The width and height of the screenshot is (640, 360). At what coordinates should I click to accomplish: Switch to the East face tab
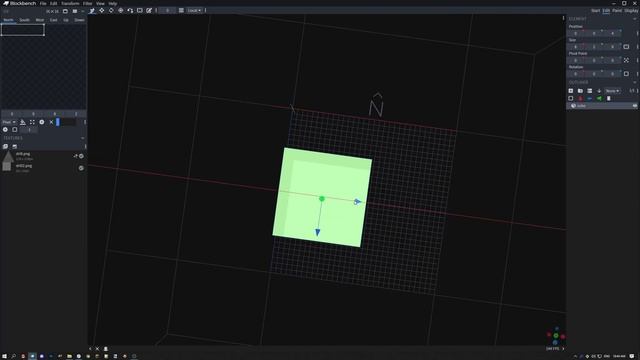53,20
